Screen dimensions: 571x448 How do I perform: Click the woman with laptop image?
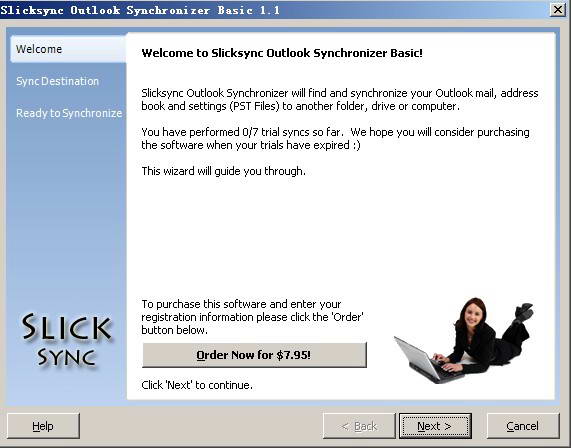[464, 340]
